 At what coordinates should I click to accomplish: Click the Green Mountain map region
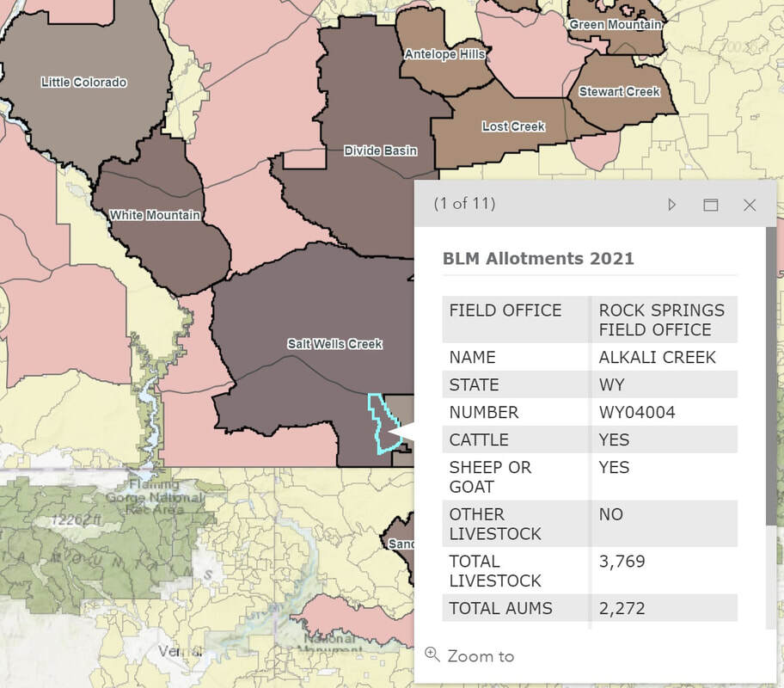click(615, 25)
